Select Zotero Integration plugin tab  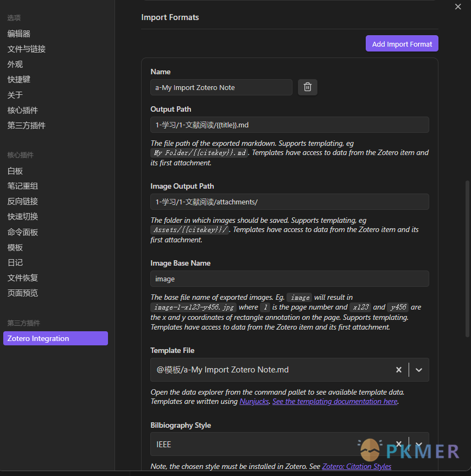55,338
